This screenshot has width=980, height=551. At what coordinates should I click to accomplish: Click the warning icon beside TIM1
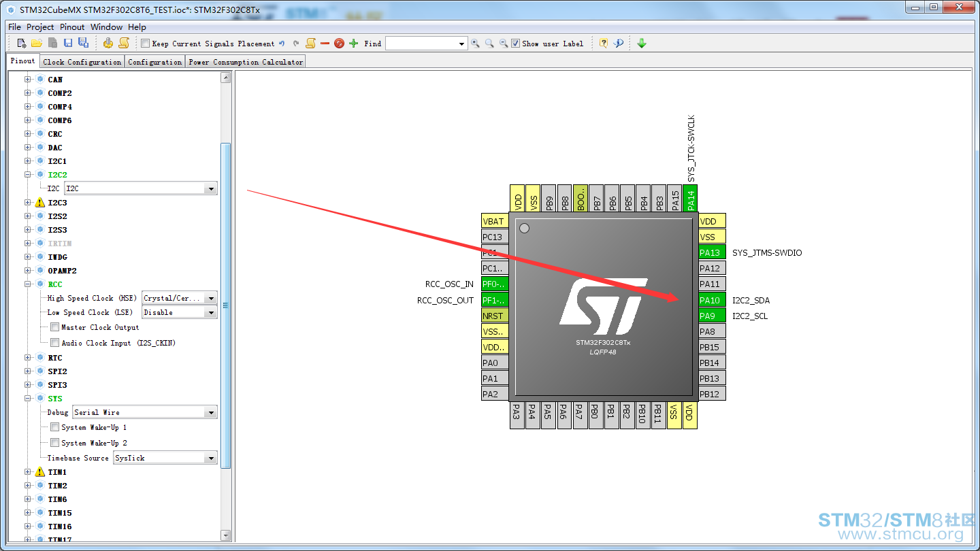tap(40, 471)
